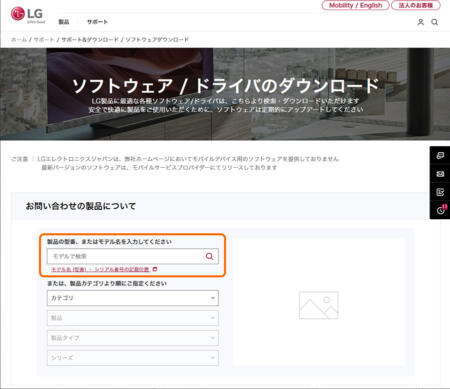The image size is (450, 389).
Task: Open the email icon in side panel
Action: [x=440, y=174]
